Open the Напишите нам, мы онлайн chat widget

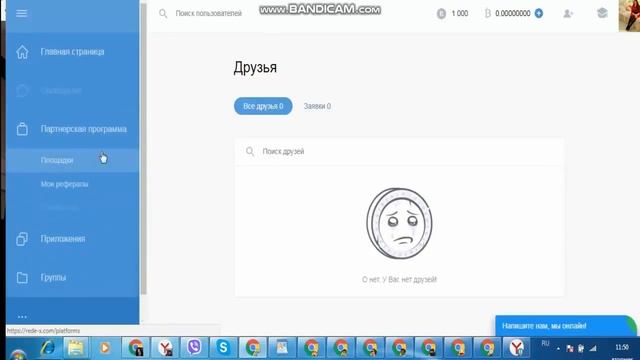[x=566, y=326]
